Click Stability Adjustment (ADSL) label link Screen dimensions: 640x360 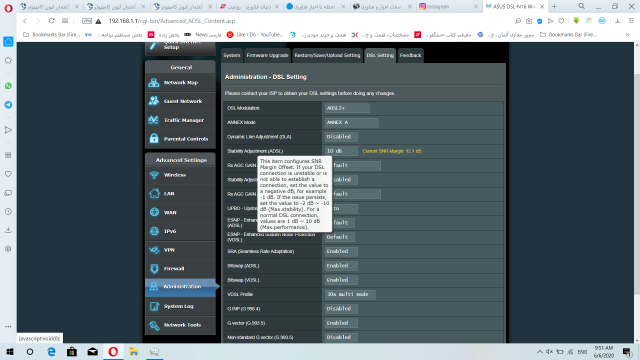point(255,151)
